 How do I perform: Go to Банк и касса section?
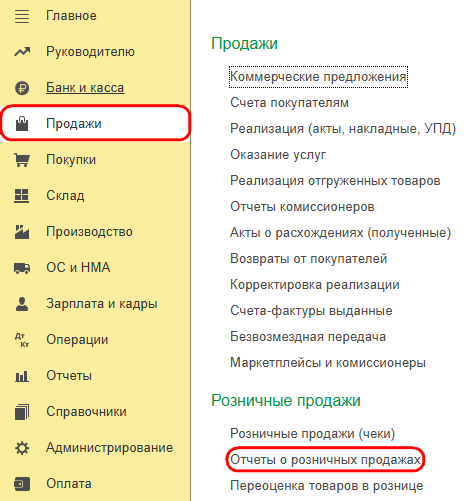85,88
